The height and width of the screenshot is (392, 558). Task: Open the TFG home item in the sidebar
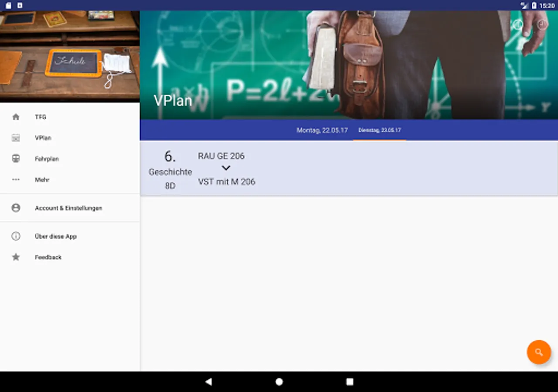click(70, 117)
